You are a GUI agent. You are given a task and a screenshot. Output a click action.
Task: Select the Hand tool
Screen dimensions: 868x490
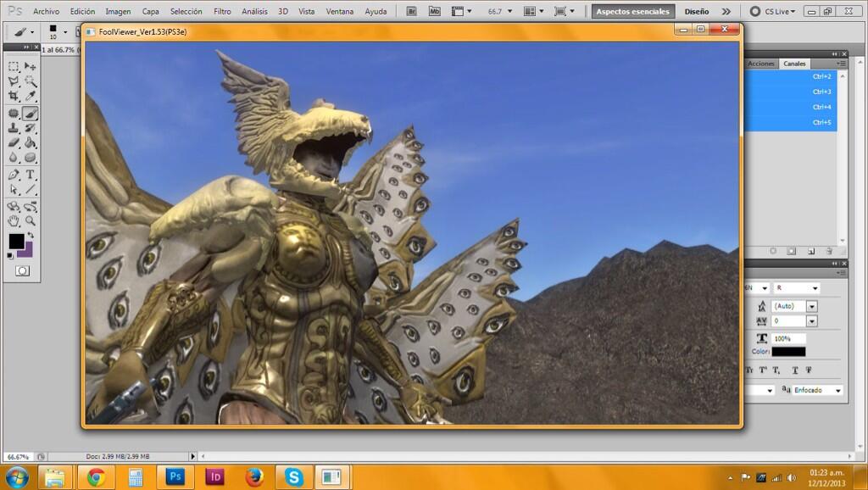(14, 221)
